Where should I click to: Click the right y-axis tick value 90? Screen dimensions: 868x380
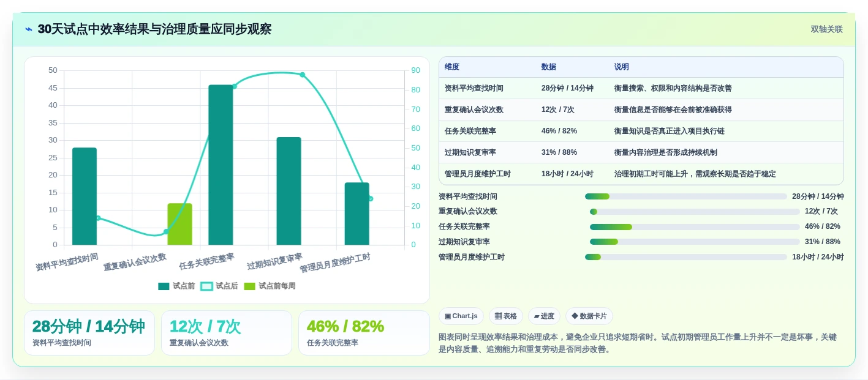coord(415,70)
